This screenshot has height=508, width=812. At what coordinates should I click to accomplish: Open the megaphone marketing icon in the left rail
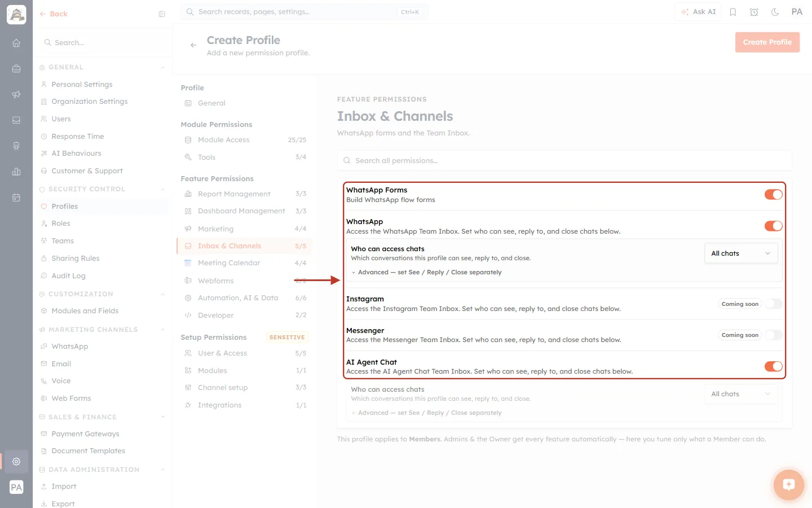pos(16,94)
